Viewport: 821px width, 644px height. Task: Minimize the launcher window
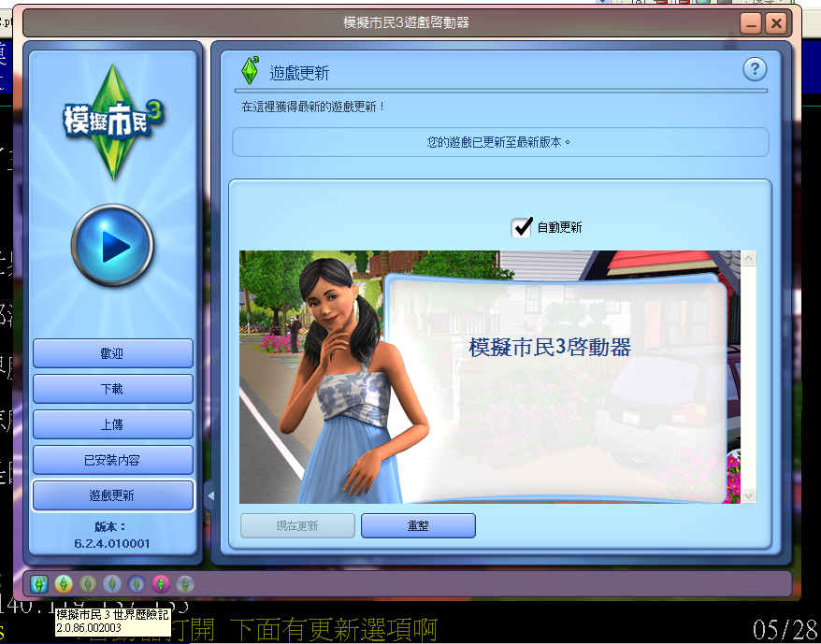coord(750,23)
